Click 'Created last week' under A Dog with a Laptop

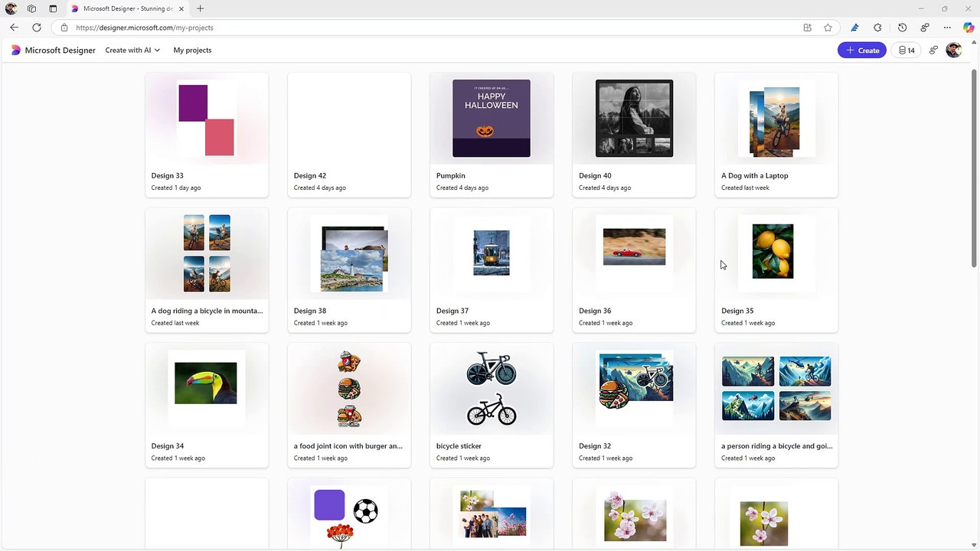745,187
